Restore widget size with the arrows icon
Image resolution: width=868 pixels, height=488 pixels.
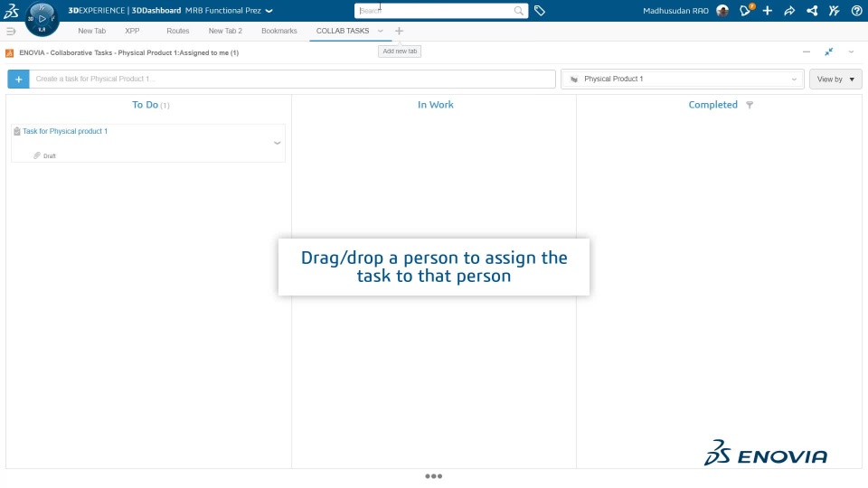pos(829,52)
